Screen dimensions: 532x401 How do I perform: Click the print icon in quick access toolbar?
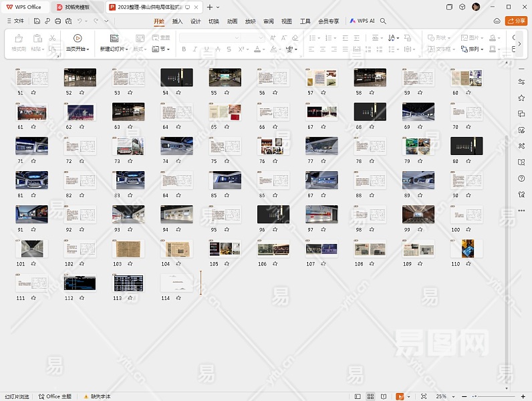tap(58, 21)
